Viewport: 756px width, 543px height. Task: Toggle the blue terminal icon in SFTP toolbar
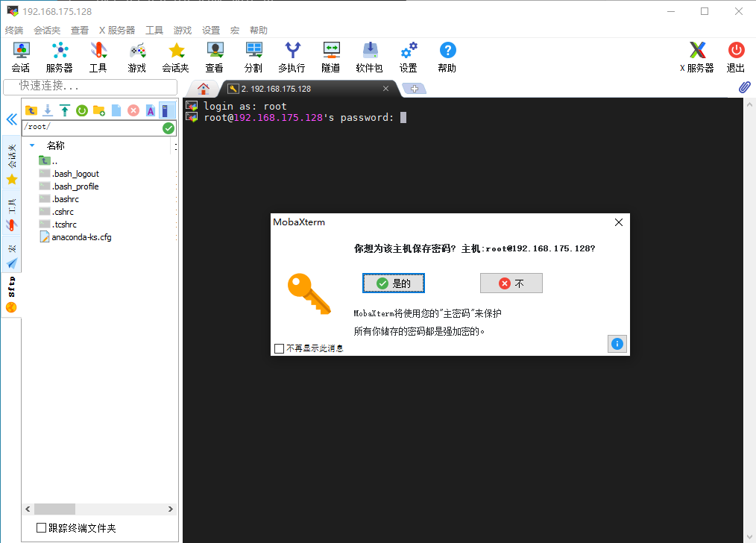[166, 110]
